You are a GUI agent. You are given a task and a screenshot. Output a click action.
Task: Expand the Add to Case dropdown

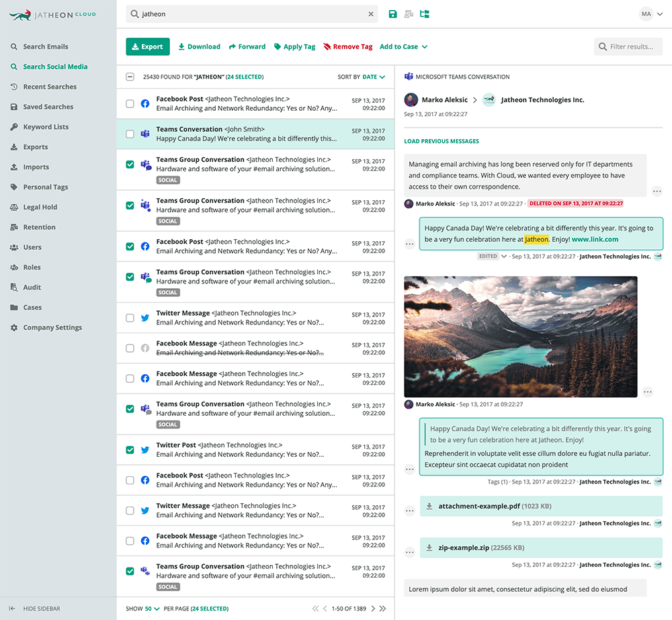[x=404, y=47]
